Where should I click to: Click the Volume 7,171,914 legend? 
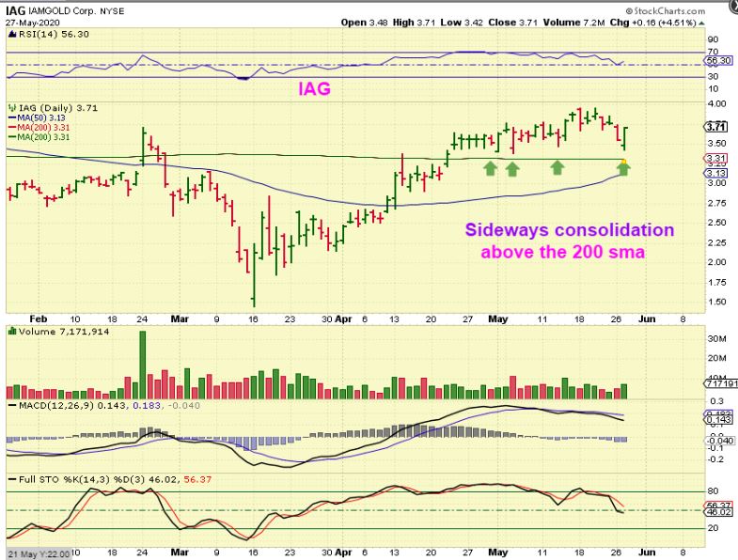(x=64, y=332)
